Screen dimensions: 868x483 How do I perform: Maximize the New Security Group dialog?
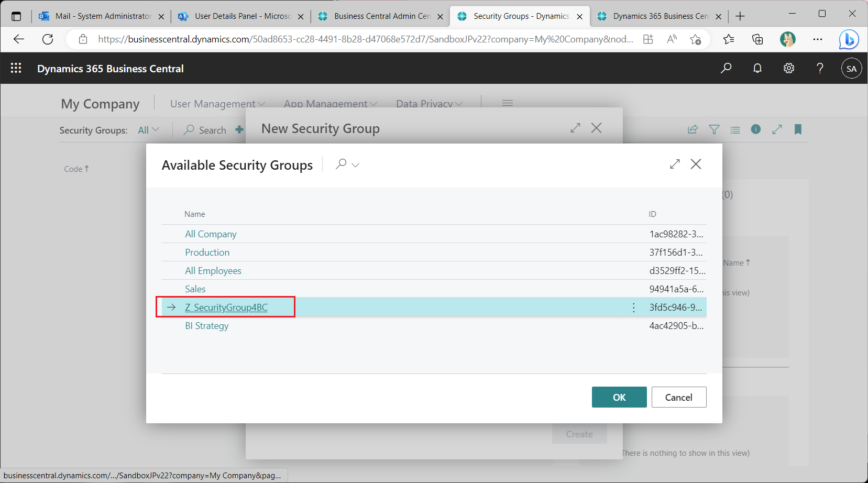click(575, 127)
